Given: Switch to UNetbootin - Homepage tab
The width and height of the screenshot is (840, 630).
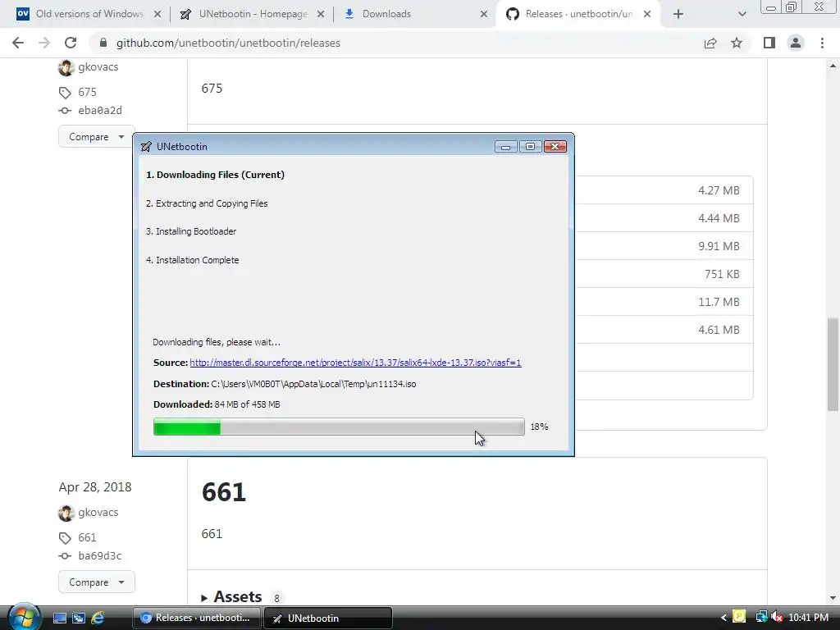Looking at the screenshot, I should 253,14.
